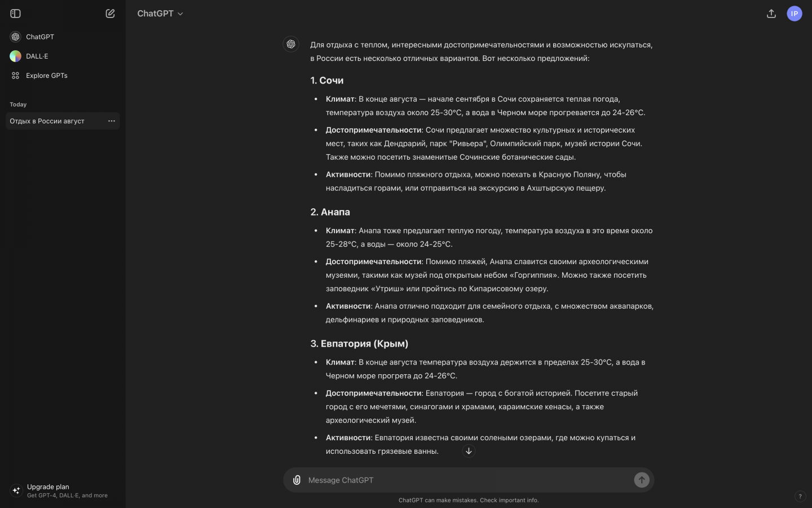Select ChatGPT in the sidebar
This screenshot has height=508, width=812.
click(x=40, y=37)
